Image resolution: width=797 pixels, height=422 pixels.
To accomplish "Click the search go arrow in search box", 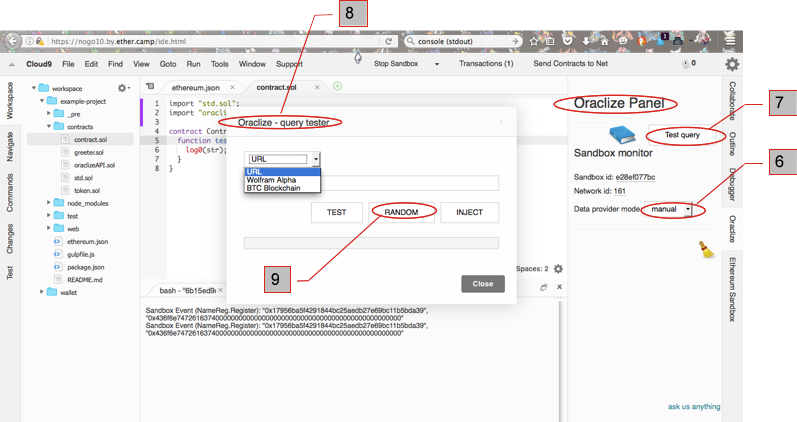I will point(515,41).
